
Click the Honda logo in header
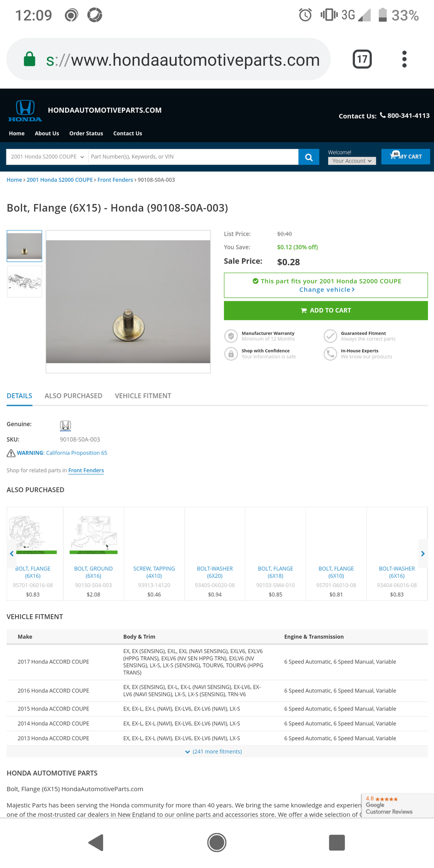pyautogui.click(x=25, y=111)
